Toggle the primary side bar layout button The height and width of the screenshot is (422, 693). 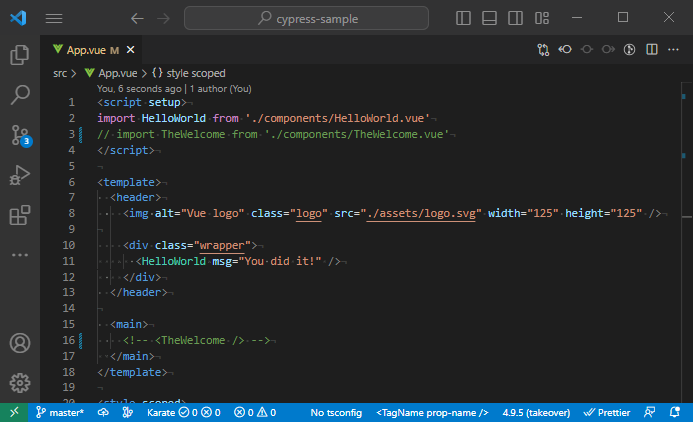[463, 18]
